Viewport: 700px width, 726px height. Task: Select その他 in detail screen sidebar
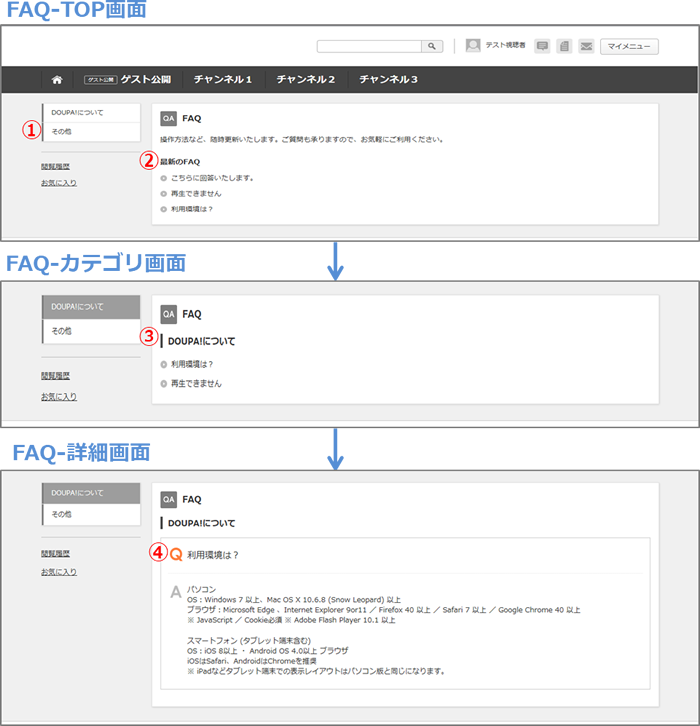point(91,514)
